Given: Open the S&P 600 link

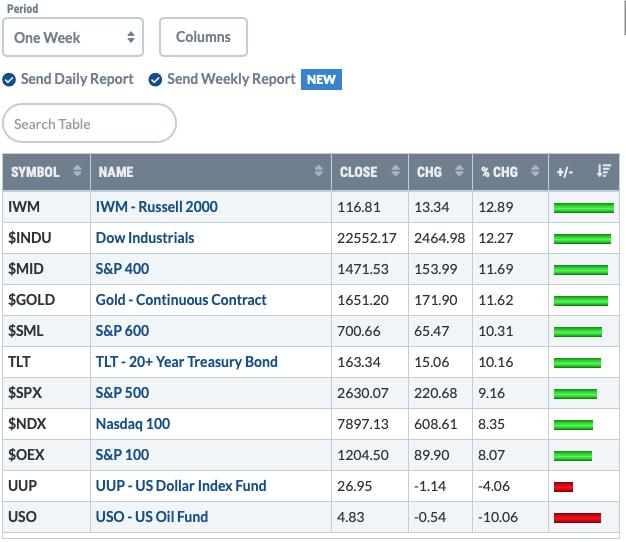Looking at the screenshot, I should 122,331.
